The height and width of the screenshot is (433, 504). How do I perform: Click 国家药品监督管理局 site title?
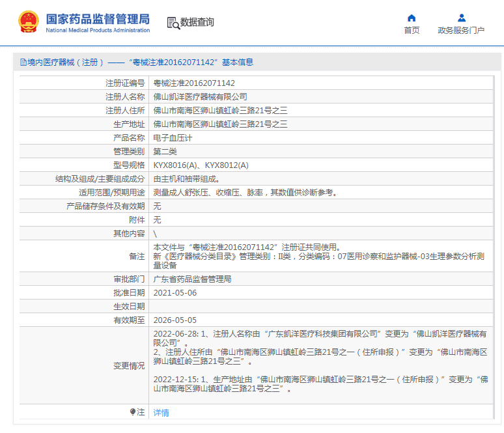98,19
